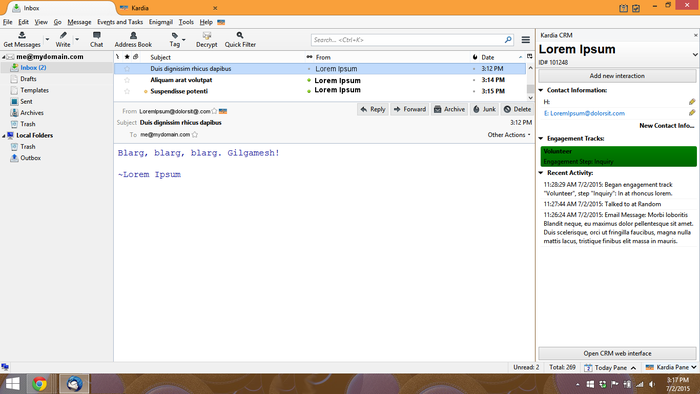Open Write new message icon

(63, 35)
